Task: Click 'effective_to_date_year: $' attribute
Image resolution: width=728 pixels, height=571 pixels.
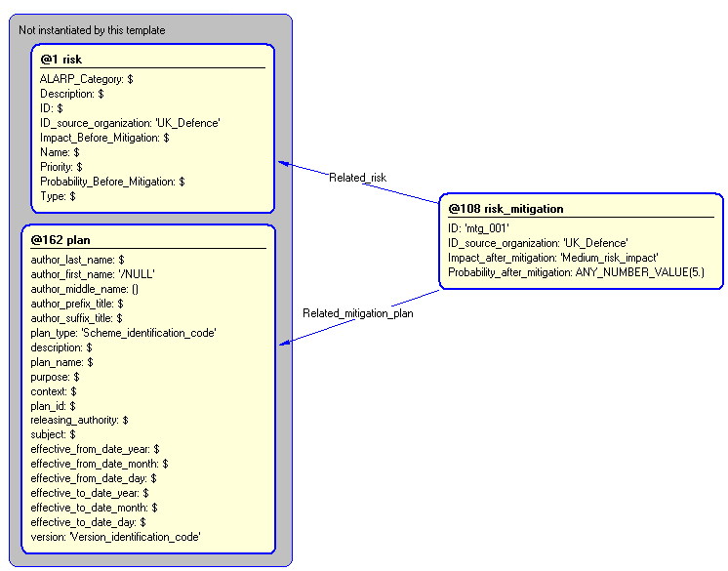Action: [90, 493]
